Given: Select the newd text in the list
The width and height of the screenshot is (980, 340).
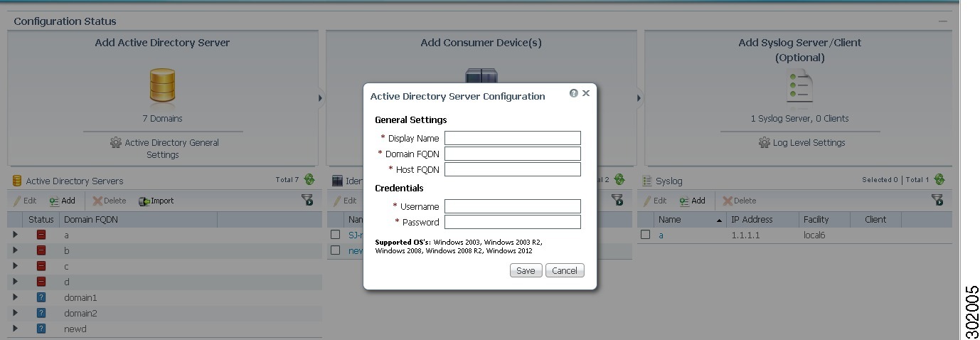Looking at the screenshot, I should [75, 329].
